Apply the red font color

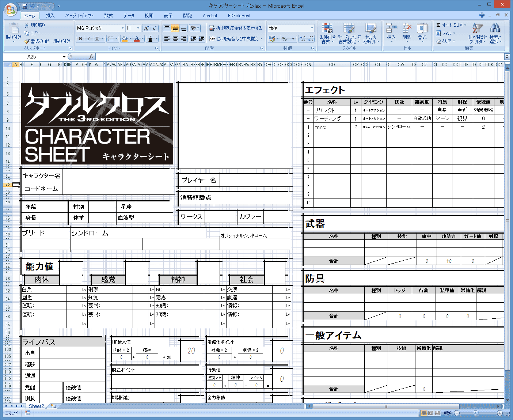pos(137,39)
